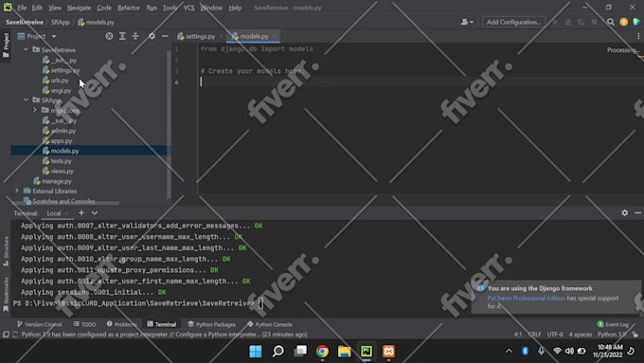Click Select Opened File locate icon
644x363 pixels.
(x=109, y=36)
